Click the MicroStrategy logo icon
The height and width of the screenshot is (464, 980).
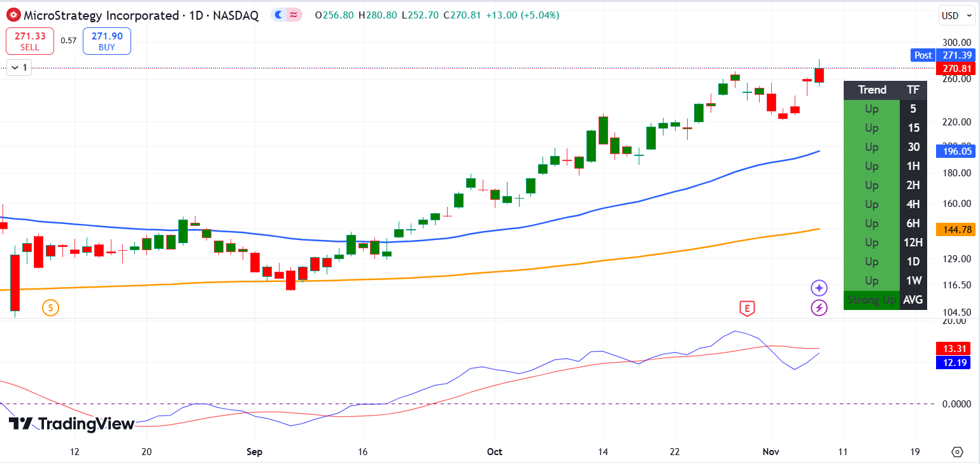(12, 15)
